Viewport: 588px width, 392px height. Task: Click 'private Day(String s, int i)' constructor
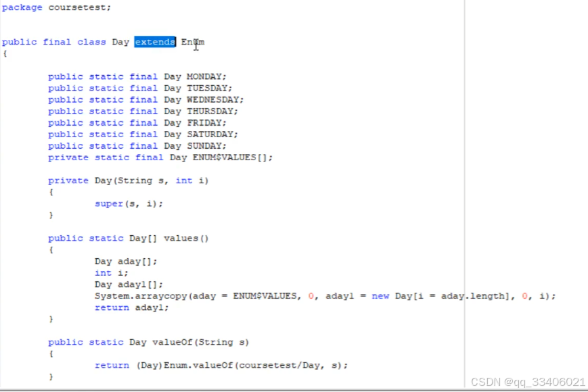(x=129, y=181)
